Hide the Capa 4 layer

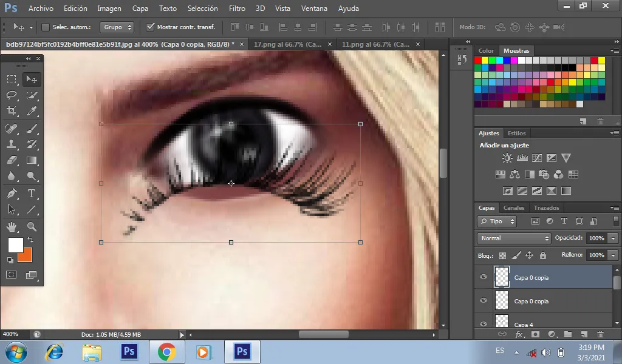483,323
